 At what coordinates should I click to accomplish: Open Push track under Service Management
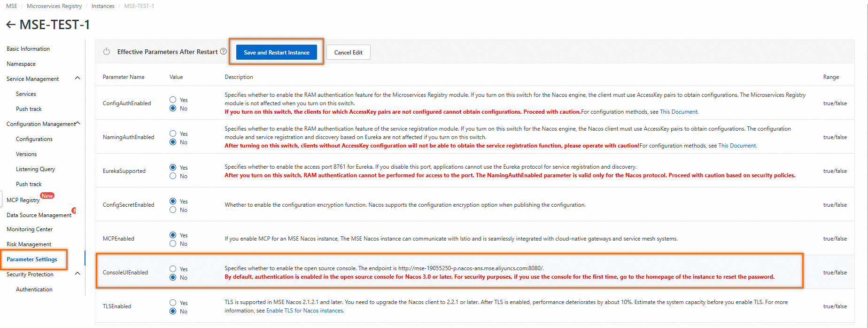click(29, 109)
